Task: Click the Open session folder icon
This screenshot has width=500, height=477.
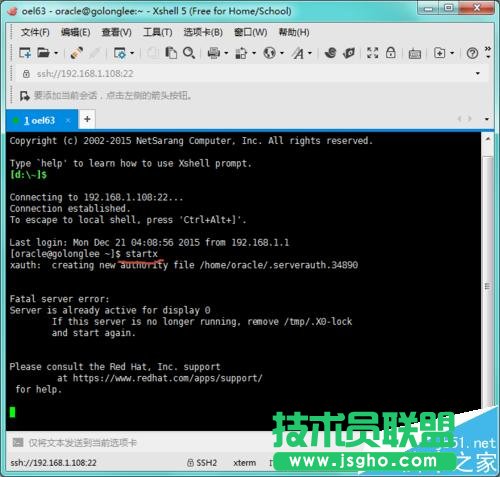Action: point(44,53)
